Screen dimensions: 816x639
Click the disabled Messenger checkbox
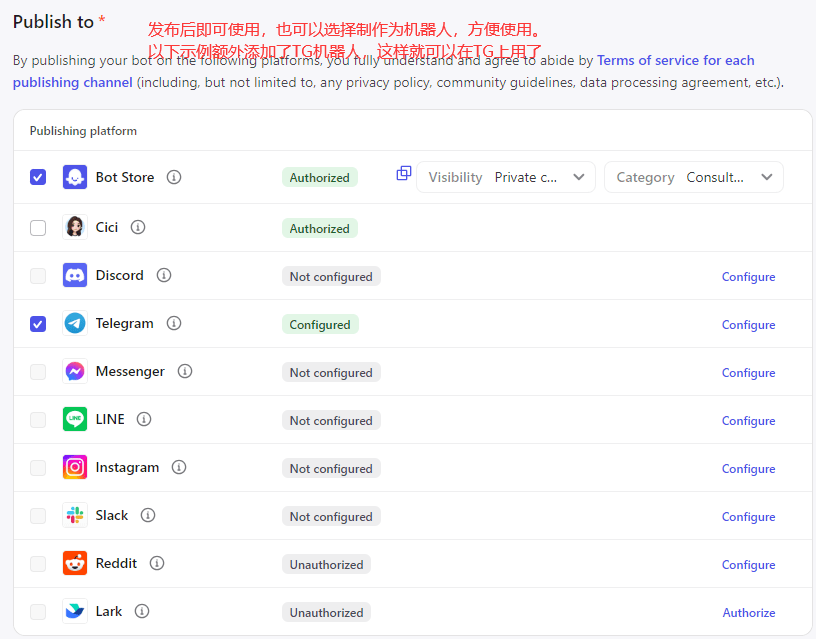pos(38,372)
